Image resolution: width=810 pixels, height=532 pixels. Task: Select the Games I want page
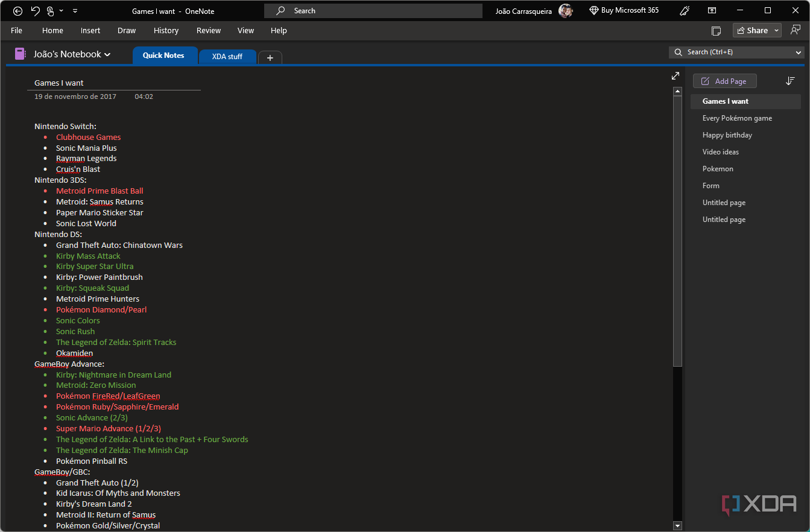click(745, 101)
